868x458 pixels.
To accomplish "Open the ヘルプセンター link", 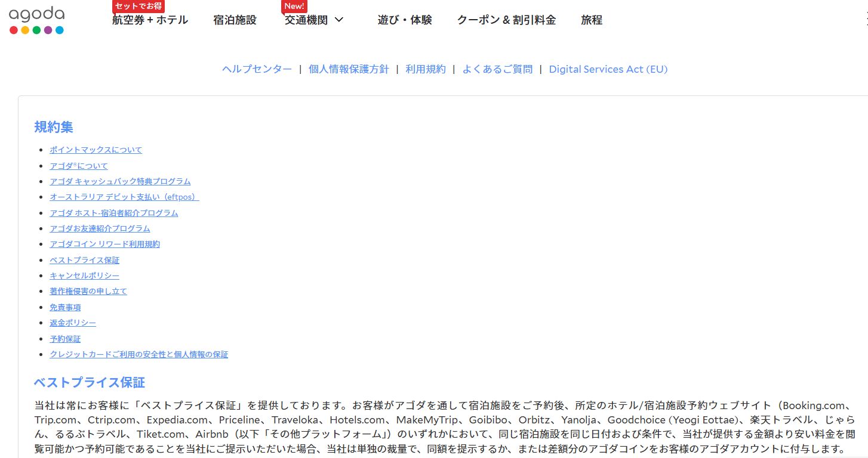I will point(257,69).
